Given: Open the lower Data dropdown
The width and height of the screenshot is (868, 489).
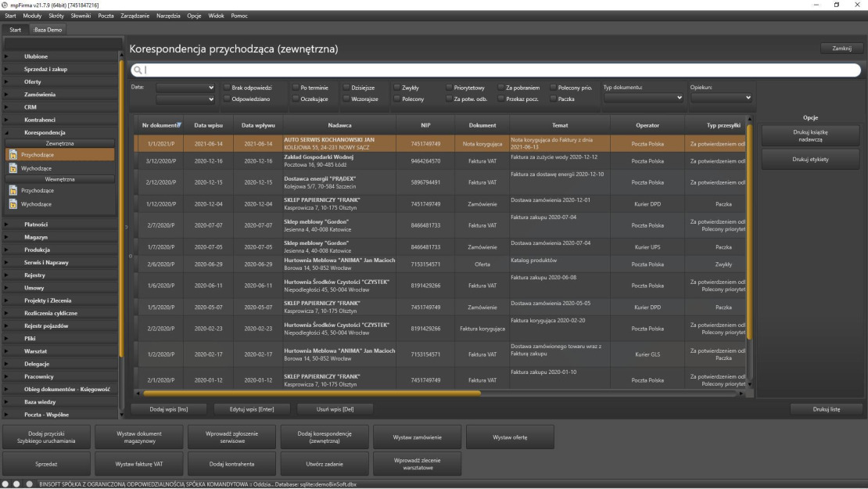Looking at the screenshot, I should pos(185,99).
